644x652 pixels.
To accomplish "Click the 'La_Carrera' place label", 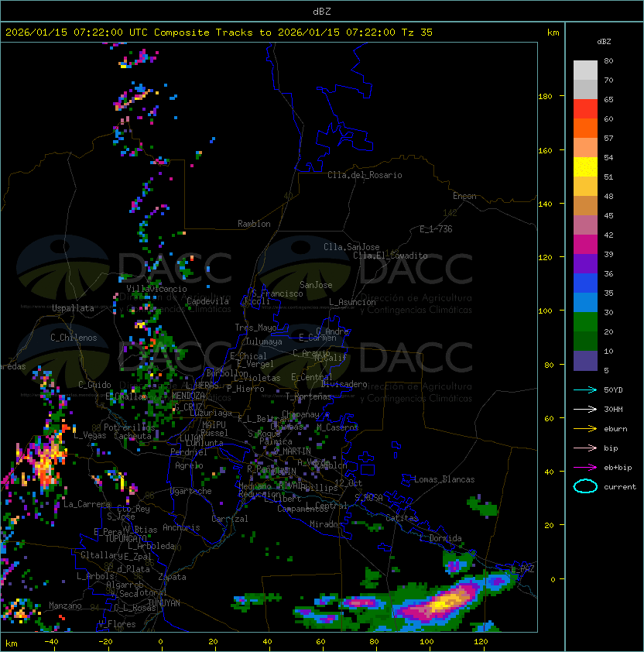I will coord(87,504).
